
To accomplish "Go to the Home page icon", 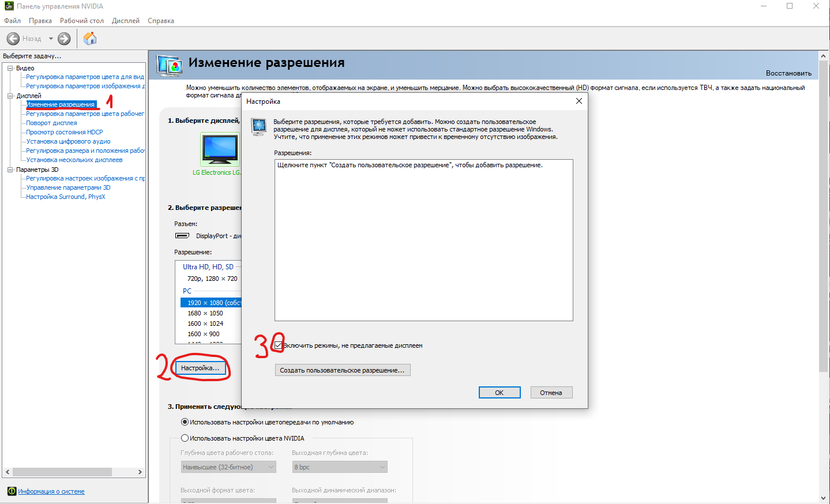I will click(x=90, y=39).
